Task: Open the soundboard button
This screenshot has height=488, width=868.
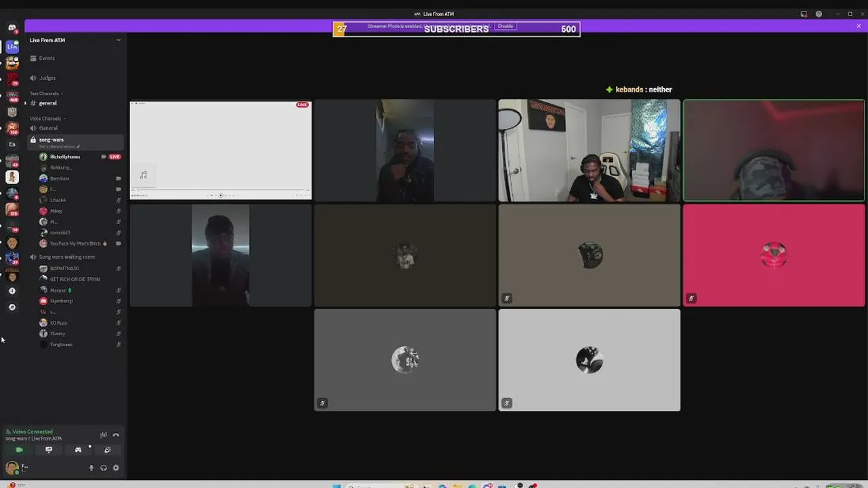Action: [107, 449]
